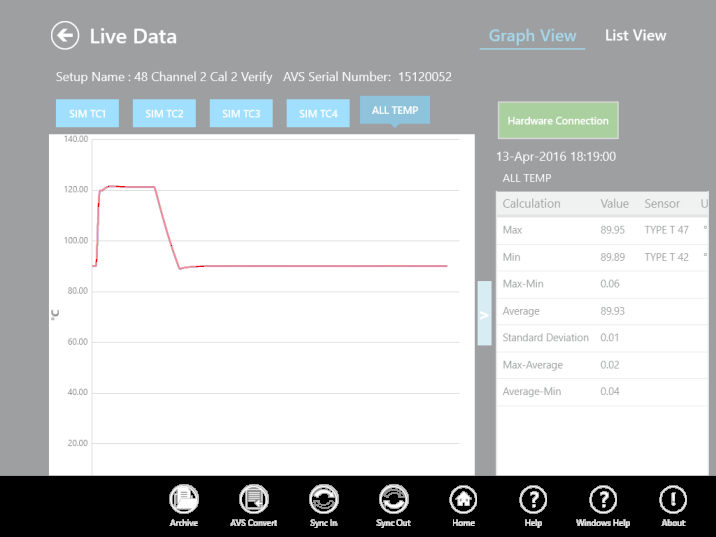This screenshot has height=537, width=716.
Task: Click the Hardware Connection button
Action: [558, 121]
